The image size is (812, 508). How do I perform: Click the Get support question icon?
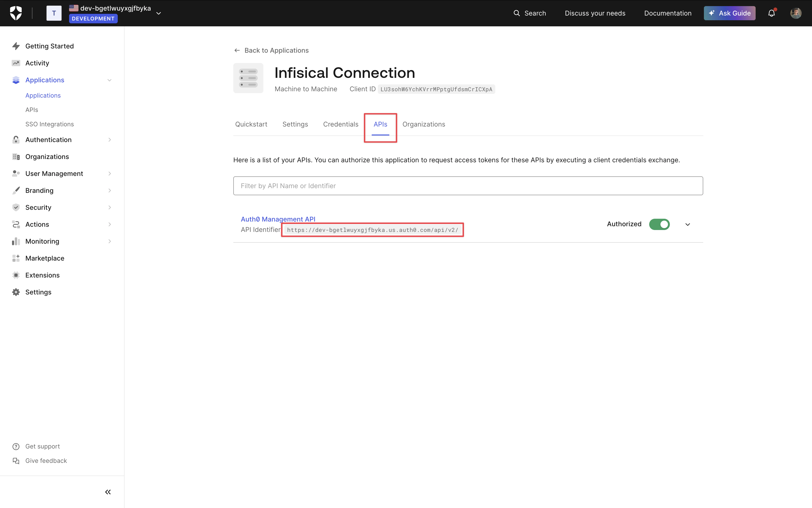pyautogui.click(x=16, y=447)
